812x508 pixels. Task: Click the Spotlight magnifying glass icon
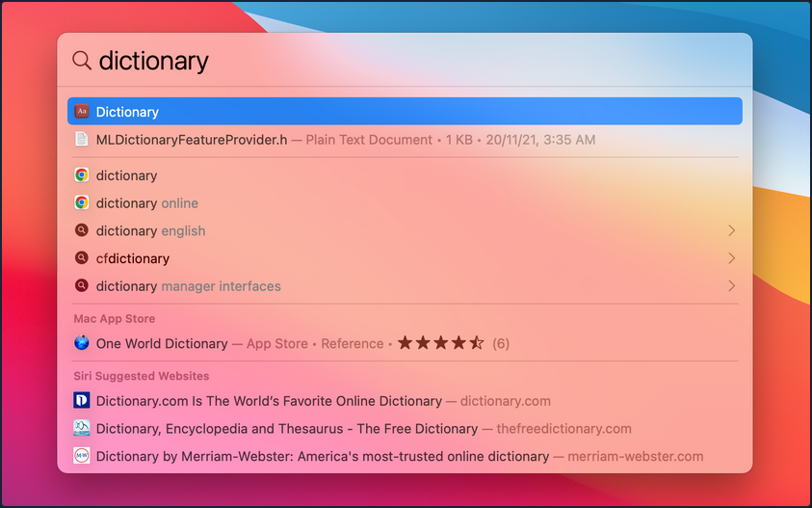click(82, 61)
